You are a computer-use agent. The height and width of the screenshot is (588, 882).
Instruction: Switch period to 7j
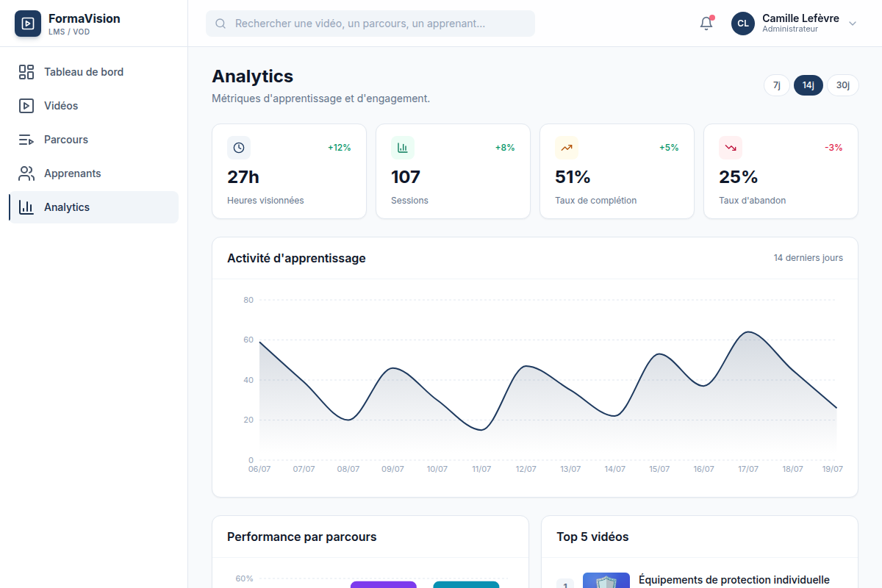click(777, 85)
